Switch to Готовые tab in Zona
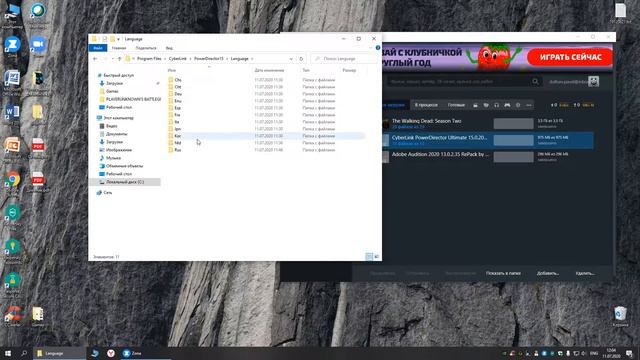The height and width of the screenshot is (360, 640). point(456,105)
